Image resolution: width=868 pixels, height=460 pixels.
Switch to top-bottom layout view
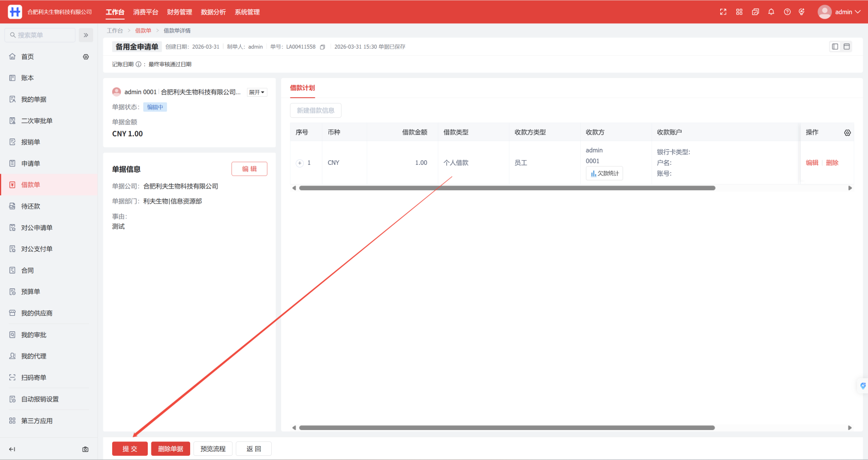tap(847, 47)
